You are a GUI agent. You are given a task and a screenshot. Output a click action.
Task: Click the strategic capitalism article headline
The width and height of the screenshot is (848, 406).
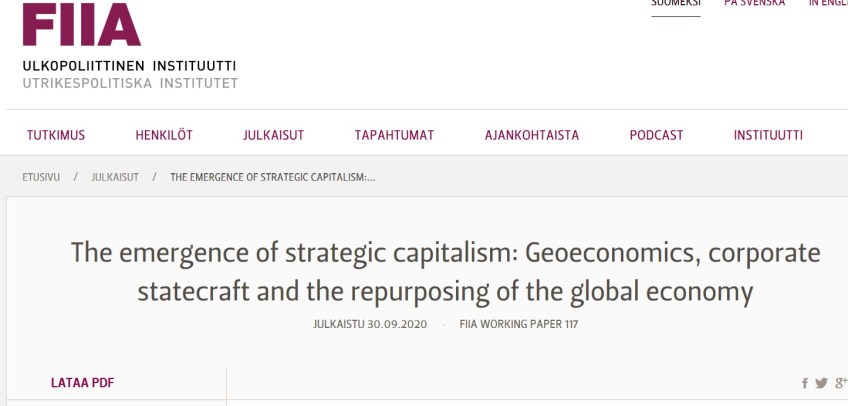pyautogui.click(x=445, y=272)
